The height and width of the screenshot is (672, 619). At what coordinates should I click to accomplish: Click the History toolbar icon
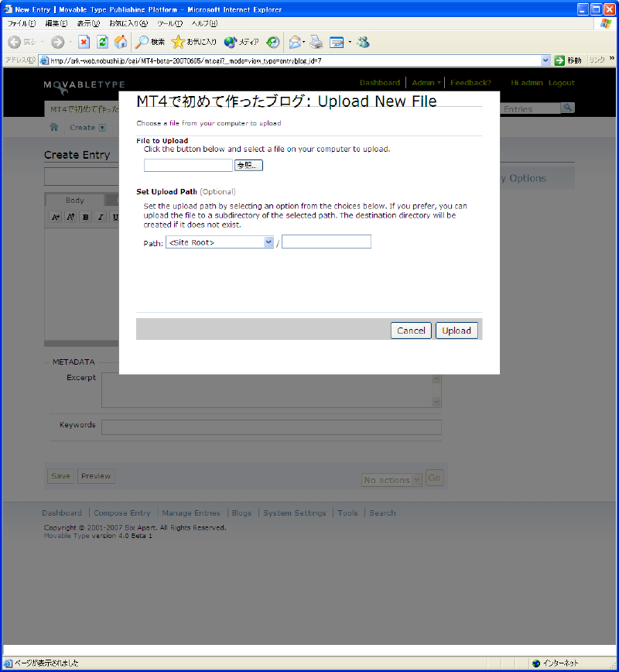(273, 43)
